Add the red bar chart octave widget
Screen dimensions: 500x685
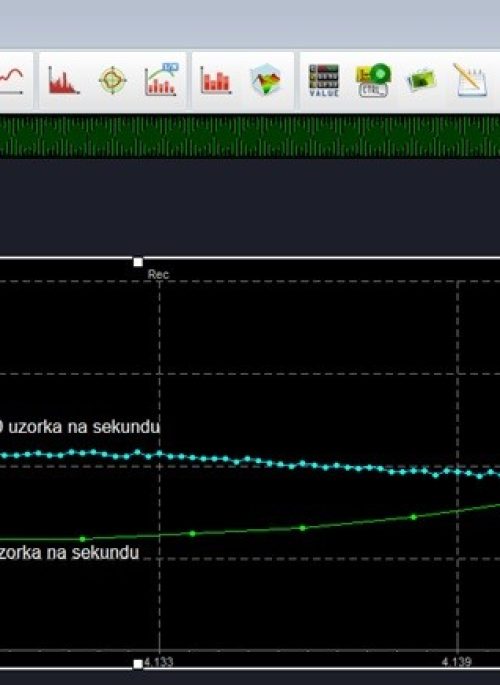click(x=215, y=80)
